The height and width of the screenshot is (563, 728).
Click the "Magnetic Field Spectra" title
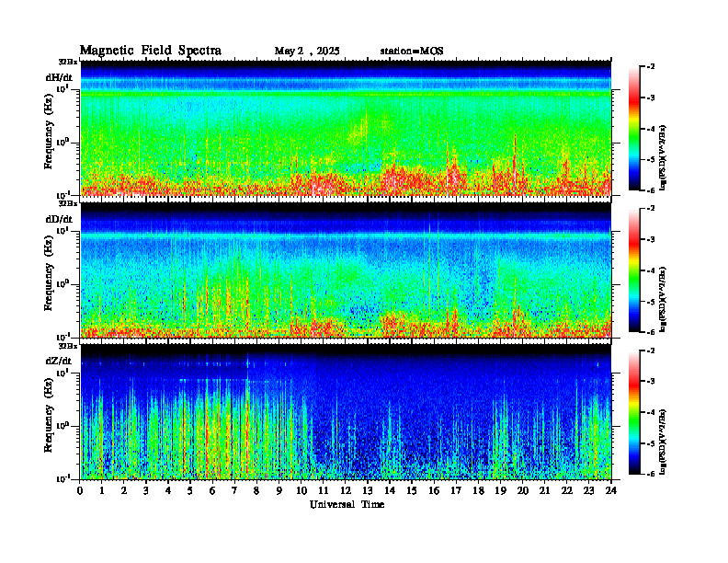pos(151,51)
